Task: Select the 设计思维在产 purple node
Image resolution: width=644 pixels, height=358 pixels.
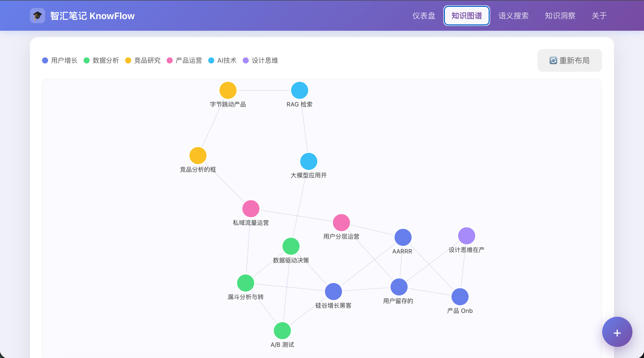Action: tap(467, 236)
